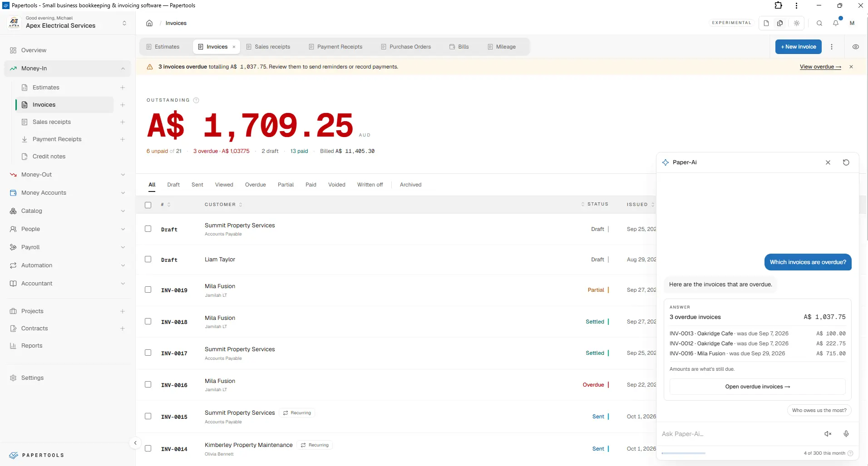868x466 pixels.
Task: Tick the INV-0016 row checkbox
Action: pos(148,384)
